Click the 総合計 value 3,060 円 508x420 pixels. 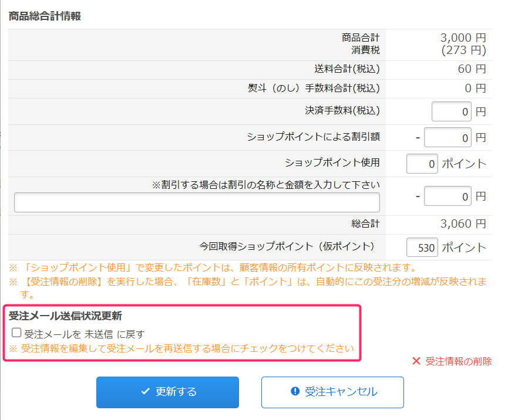pos(463,224)
